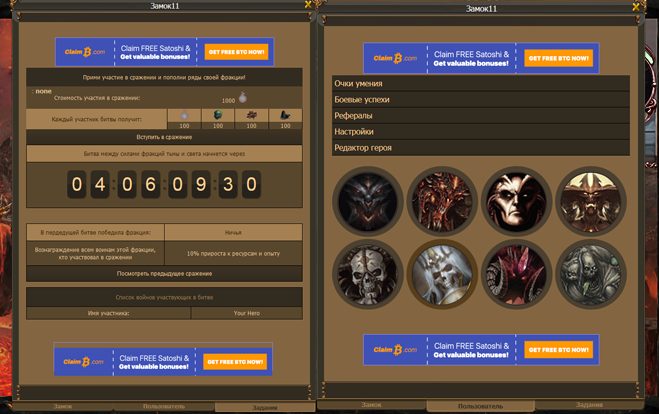Click the highlighted white skeleton hero avatar

(x=441, y=274)
